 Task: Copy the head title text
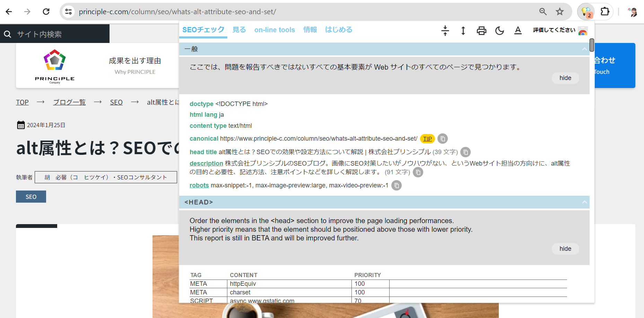465,152
